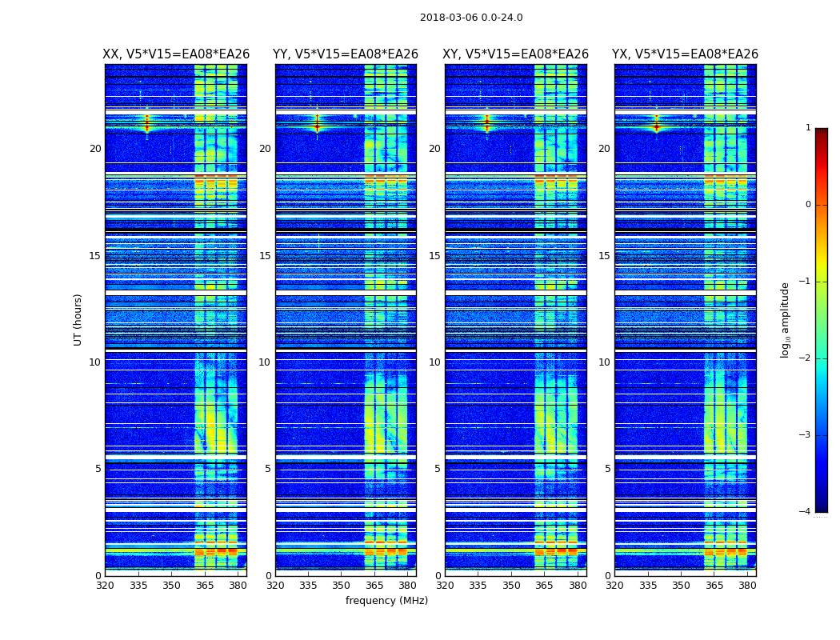Pick the dark blue bottom of colorbar
The width and height of the screenshot is (840, 640).
[x=821, y=507]
